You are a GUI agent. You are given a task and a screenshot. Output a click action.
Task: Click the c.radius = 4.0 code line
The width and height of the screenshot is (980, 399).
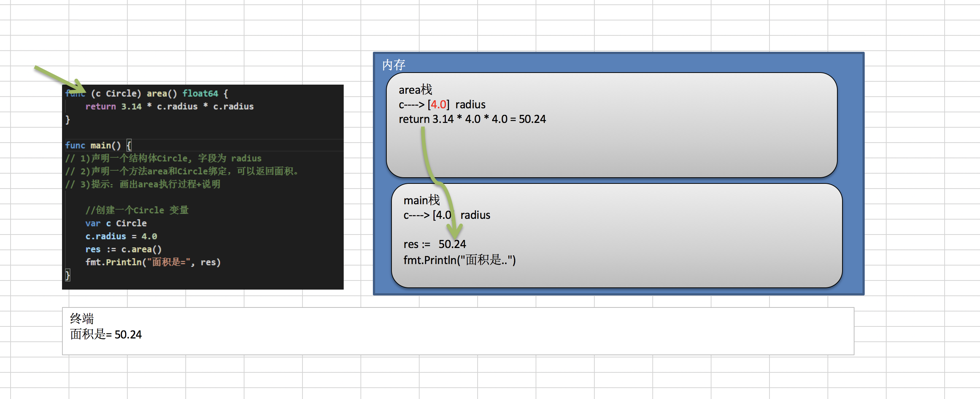click(x=121, y=236)
